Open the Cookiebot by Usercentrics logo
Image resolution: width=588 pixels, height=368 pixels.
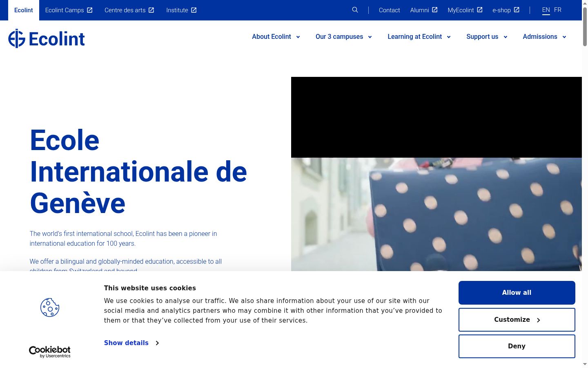50,352
